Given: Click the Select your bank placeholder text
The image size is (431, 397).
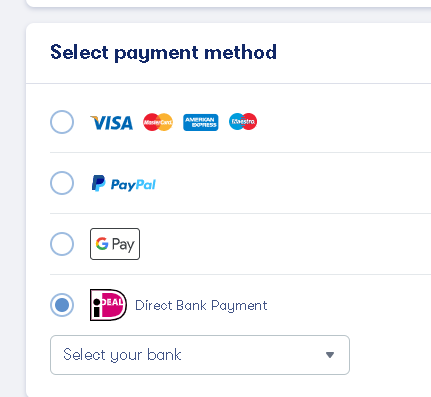Looking at the screenshot, I should click(122, 355).
